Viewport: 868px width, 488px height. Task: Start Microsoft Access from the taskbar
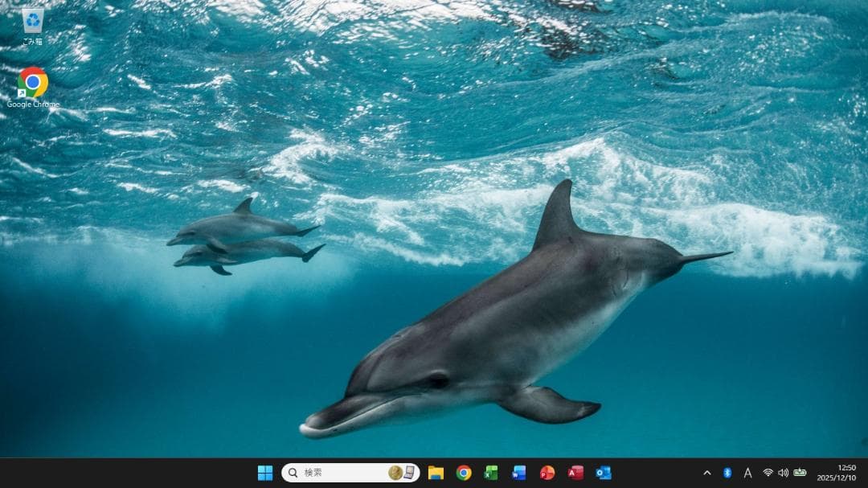(577, 474)
